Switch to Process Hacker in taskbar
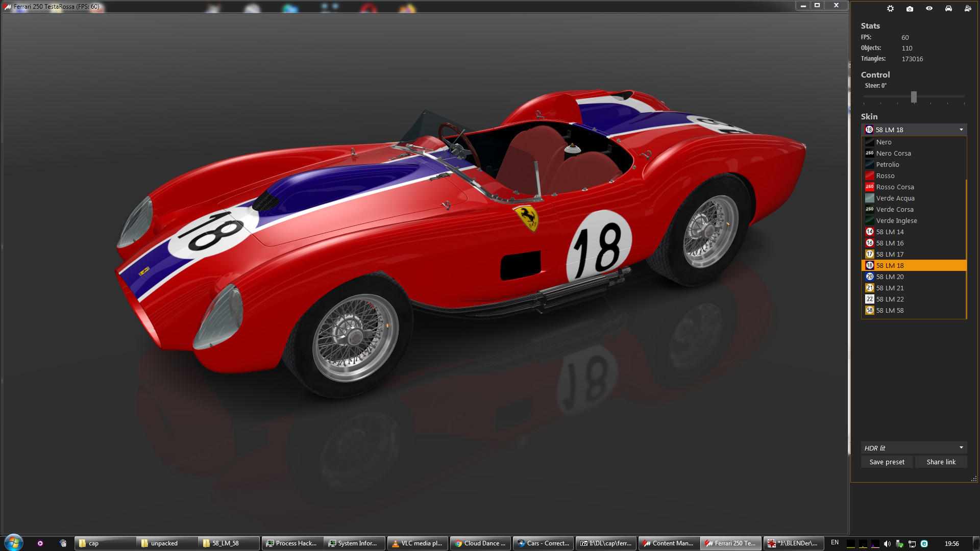The height and width of the screenshot is (551, 980). [292, 543]
